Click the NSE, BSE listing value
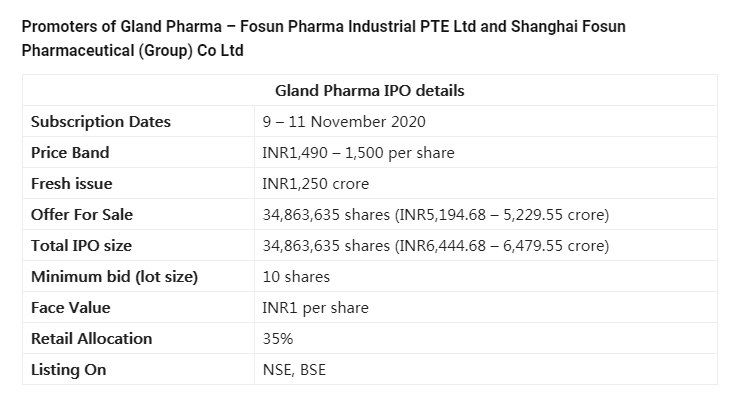Viewport: 740px width, 397px height. (x=294, y=370)
